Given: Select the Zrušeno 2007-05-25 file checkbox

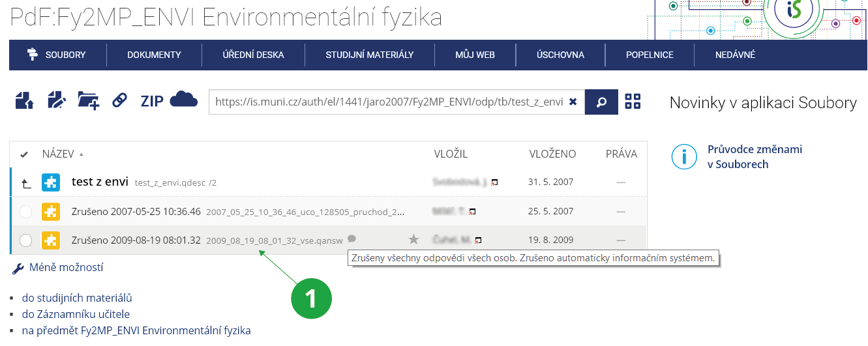Looking at the screenshot, I should 25,212.
